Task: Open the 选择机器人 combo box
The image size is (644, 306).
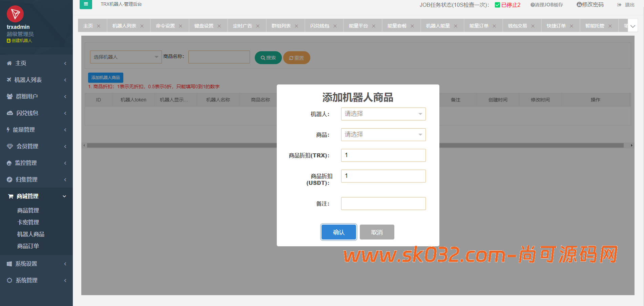Action: tap(126, 57)
